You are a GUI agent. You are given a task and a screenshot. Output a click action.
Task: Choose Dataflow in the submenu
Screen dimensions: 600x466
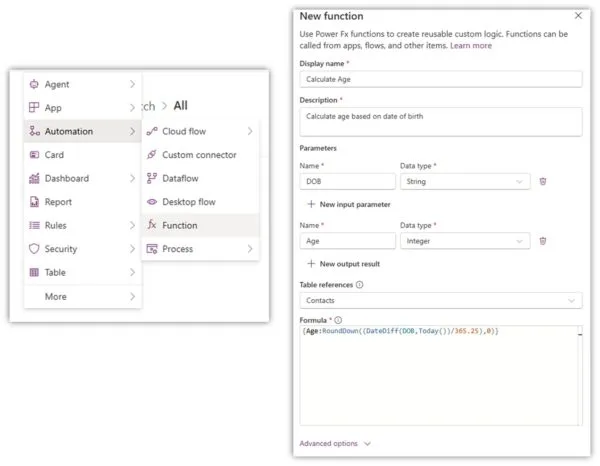click(201, 178)
